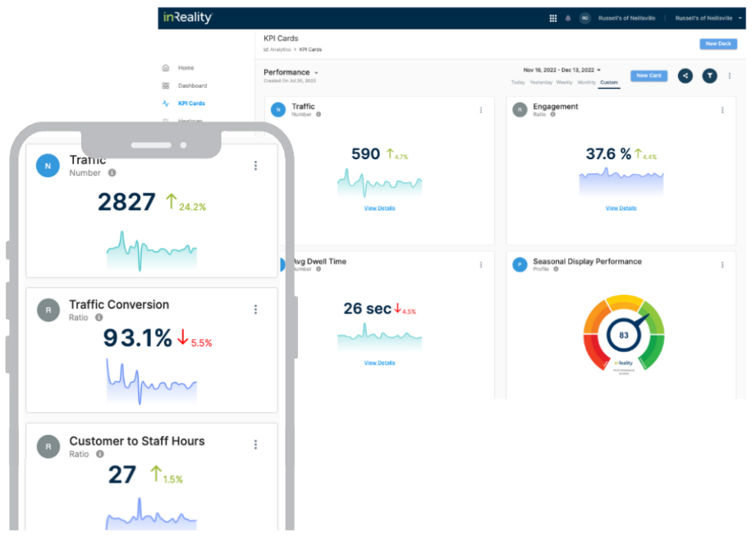Open the app grid icon in top bar

point(553,18)
